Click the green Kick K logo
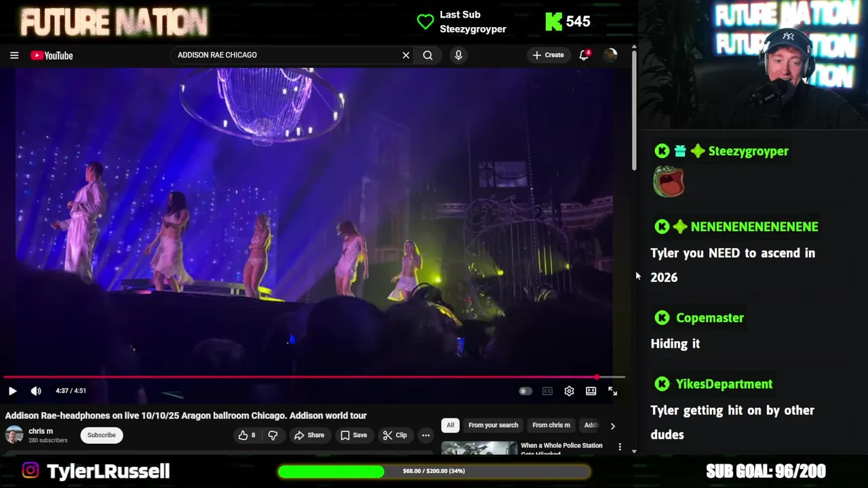868x488 pixels. click(553, 22)
